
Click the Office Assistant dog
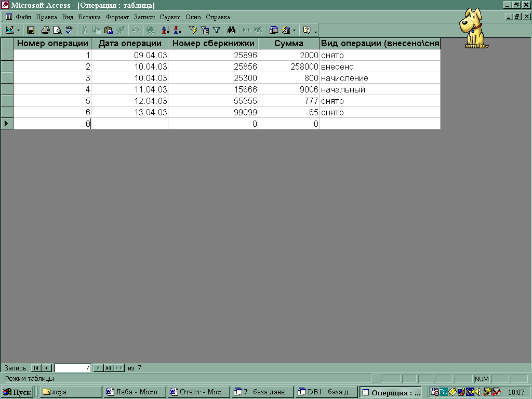click(473, 28)
